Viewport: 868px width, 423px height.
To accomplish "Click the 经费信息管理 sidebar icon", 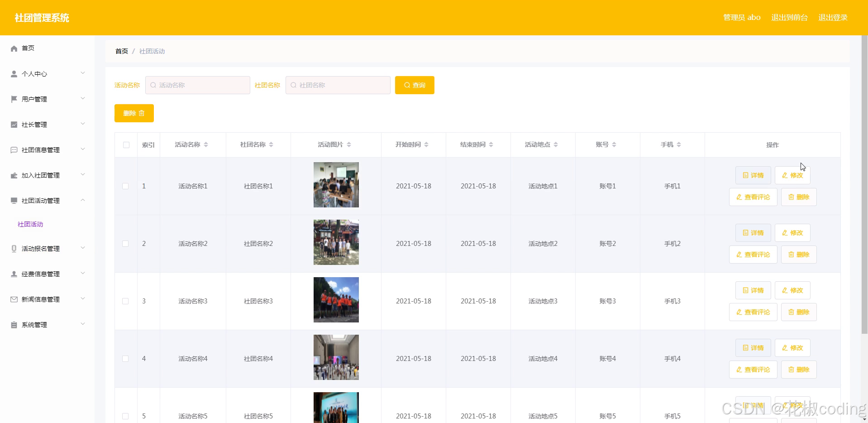I will [x=14, y=274].
